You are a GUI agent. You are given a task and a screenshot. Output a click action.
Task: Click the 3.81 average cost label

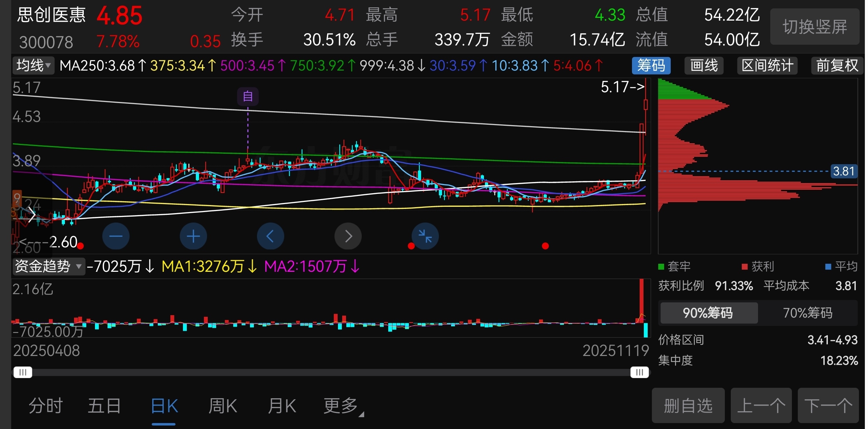tap(844, 171)
